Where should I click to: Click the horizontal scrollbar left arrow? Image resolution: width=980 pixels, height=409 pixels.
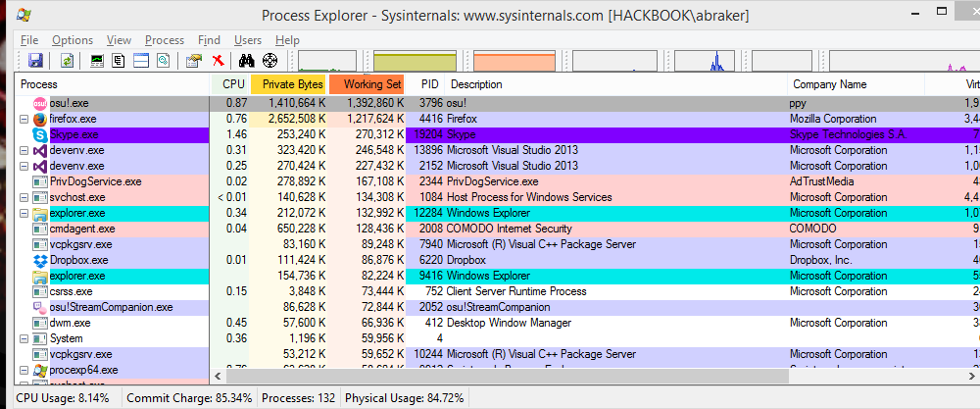219,376
